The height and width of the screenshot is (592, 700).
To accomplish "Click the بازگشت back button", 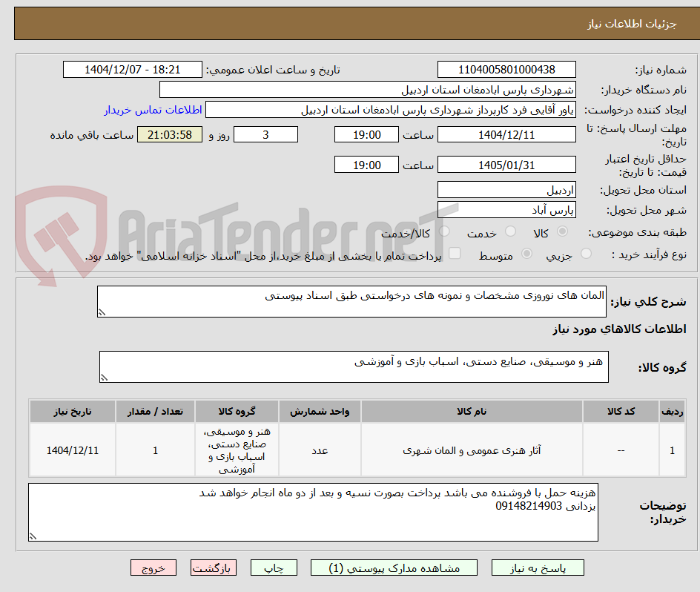I will tap(214, 568).
